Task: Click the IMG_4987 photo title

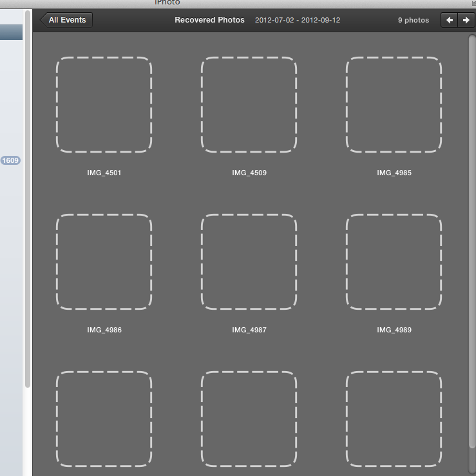Action: (249, 330)
